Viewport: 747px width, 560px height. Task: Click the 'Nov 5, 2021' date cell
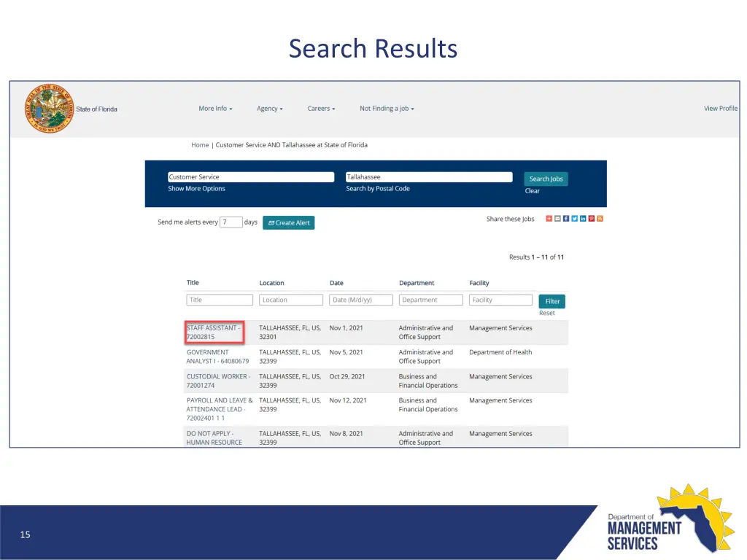pos(346,352)
